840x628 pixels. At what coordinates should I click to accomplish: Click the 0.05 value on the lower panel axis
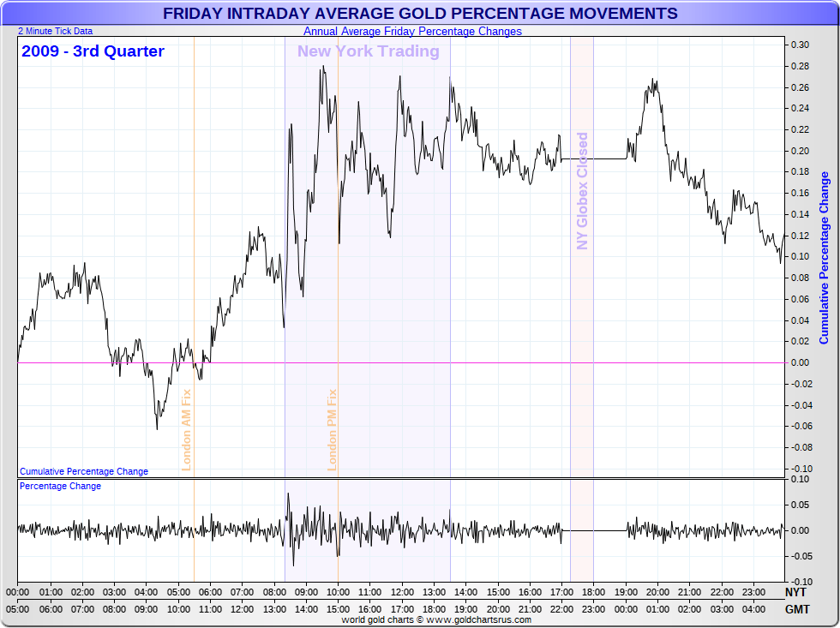(801, 505)
